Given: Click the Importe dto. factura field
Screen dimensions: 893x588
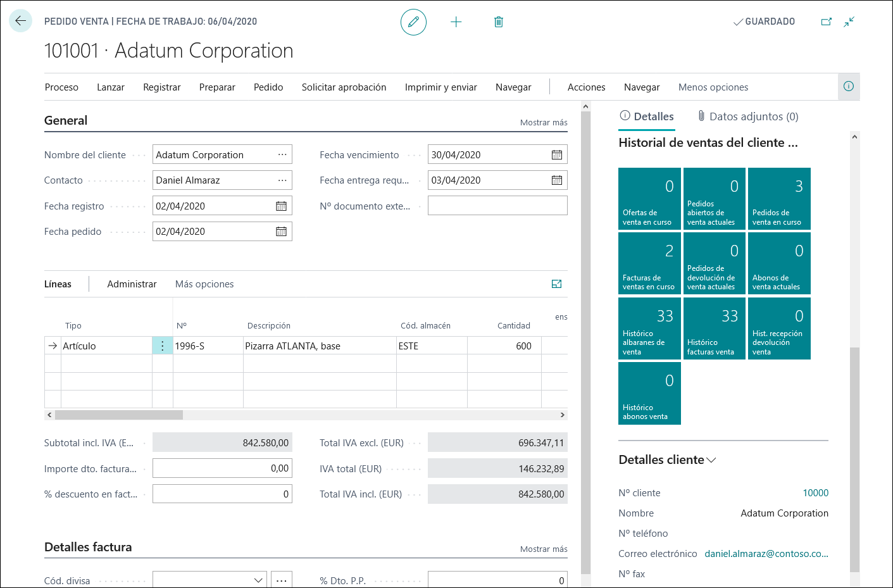Looking at the screenshot, I should point(222,468).
